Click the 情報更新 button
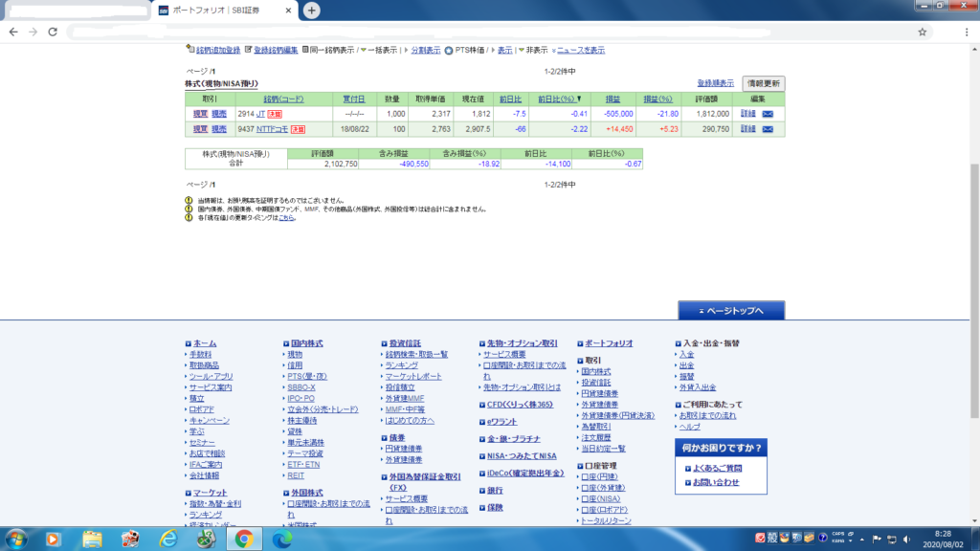Screen dimensions: 980x551 [764, 84]
